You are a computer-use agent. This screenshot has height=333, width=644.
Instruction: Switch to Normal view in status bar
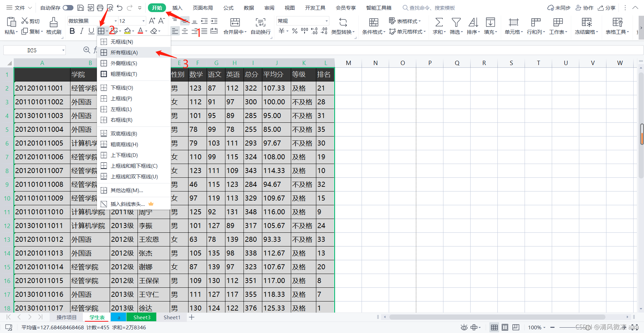[x=494, y=327]
